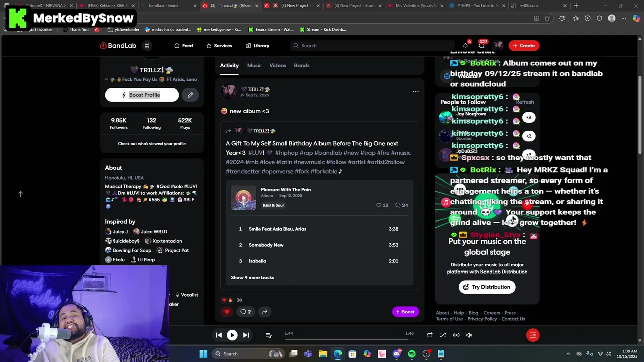Image resolution: width=644 pixels, height=362 pixels.
Task: Click the R&B & Soul genre tag
Action: coord(273,205)
